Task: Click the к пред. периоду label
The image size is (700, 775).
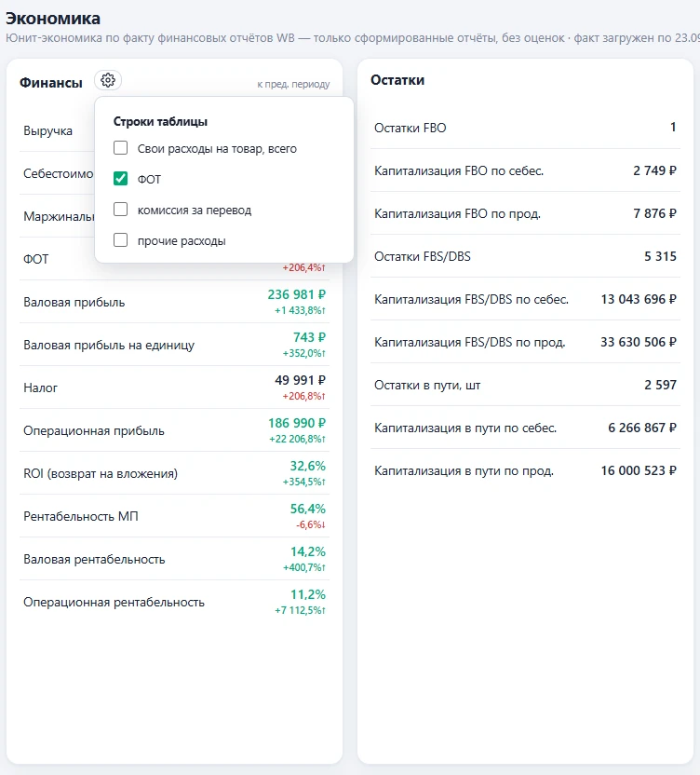Action: point(293,84)
